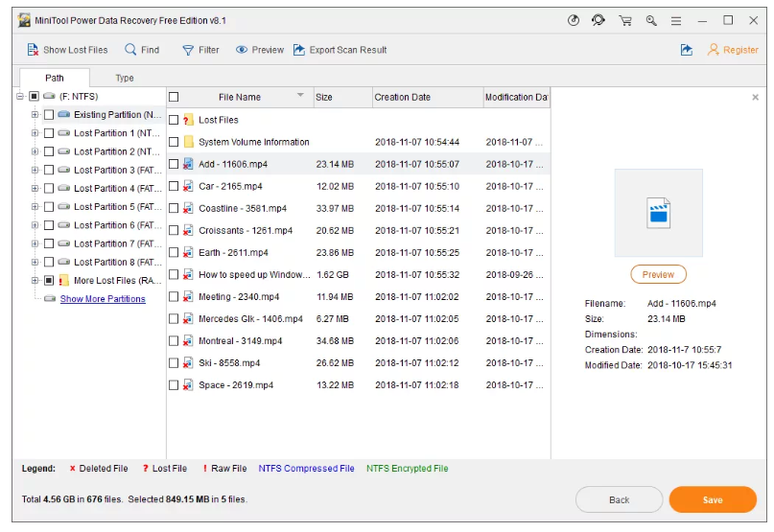
Task: Open the Find search tool
Action: pyautogui.click(x=142, y=50)
